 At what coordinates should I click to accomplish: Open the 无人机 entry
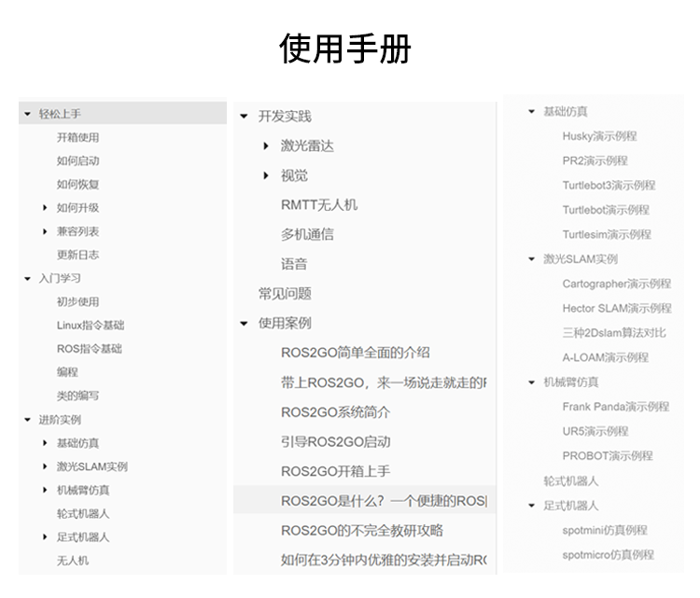tap(73, 561)
